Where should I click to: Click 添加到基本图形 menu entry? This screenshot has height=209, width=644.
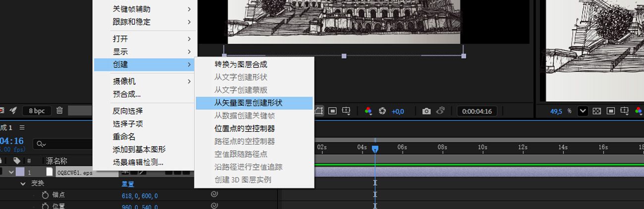tap(145, 149)
